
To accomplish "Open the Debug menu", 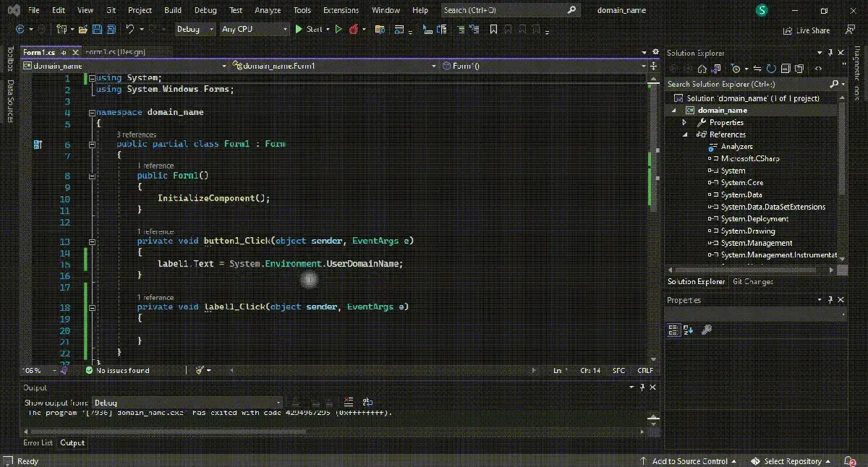I will (x=205, y=10).
